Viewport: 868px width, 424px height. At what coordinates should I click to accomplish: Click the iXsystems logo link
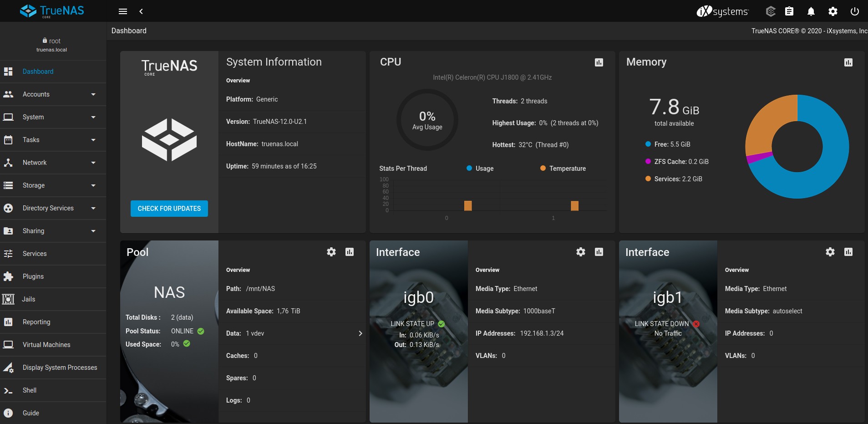tap(722, 11)
